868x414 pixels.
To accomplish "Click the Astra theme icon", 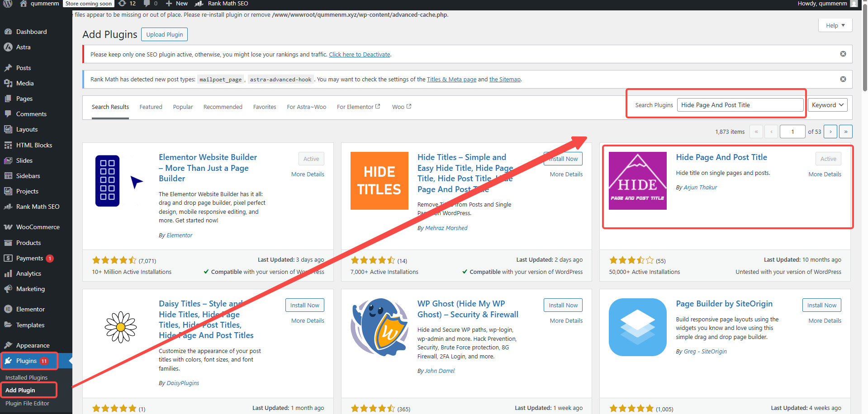I will pyautogui.click(x=8, y=47).
